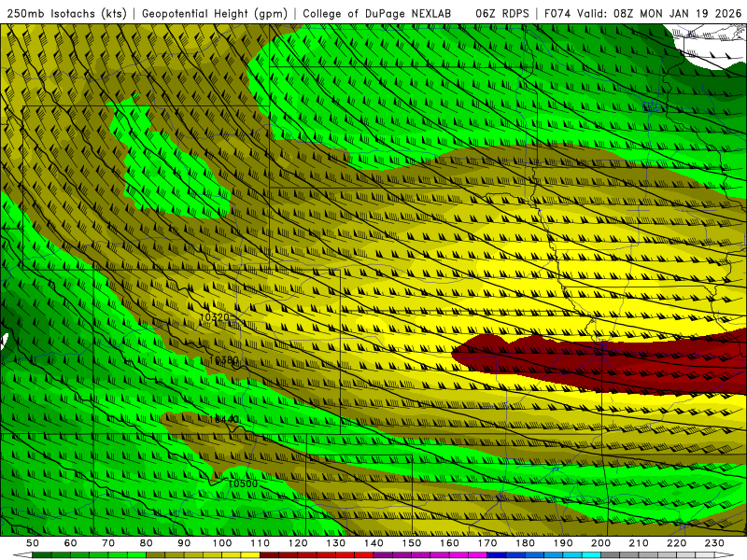
Task: Click the 180 value on the color scale
Action: coord(525,543)
